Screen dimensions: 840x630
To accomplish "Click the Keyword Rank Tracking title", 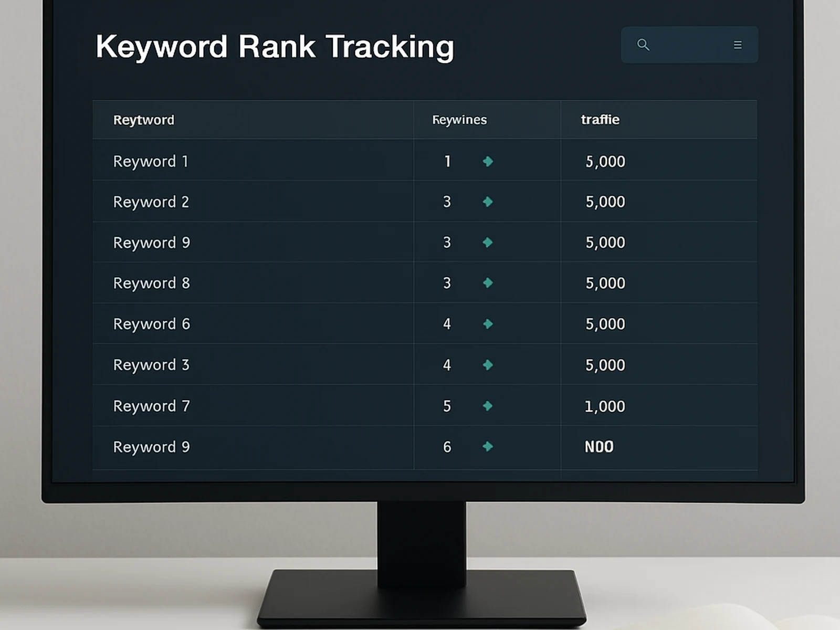I will click(x=275, y=46).
